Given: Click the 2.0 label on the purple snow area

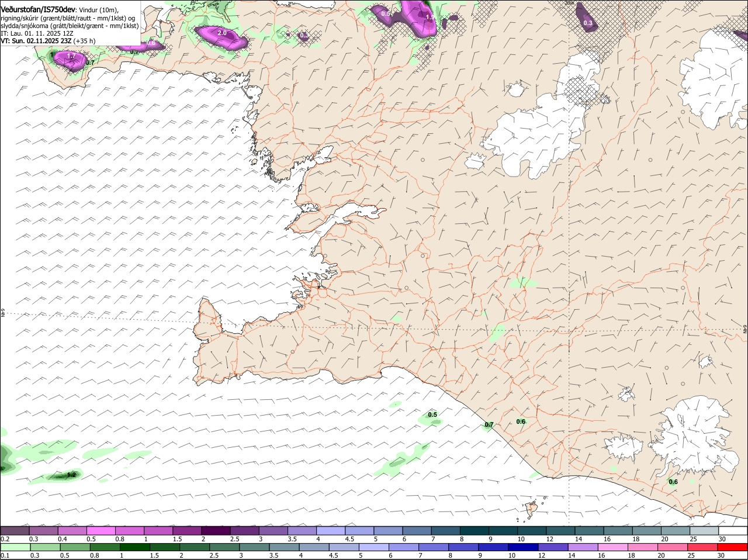Looking at the screenshot, I should [222, 33].
